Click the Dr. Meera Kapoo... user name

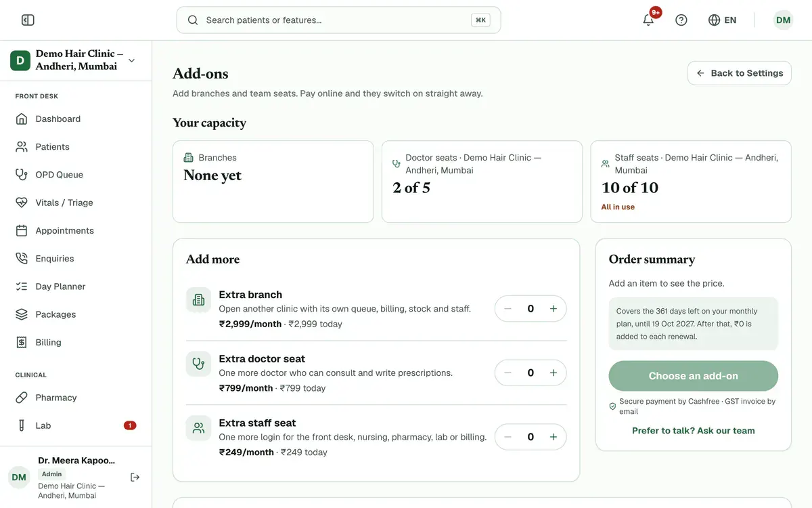pyautogui.click(x=76, y=461)
